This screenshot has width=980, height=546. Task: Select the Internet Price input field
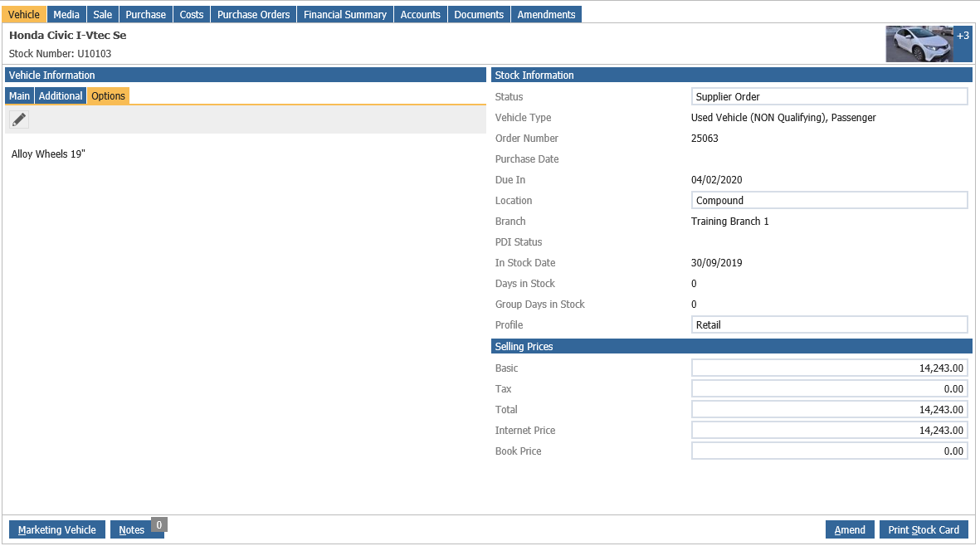[829, 430]
